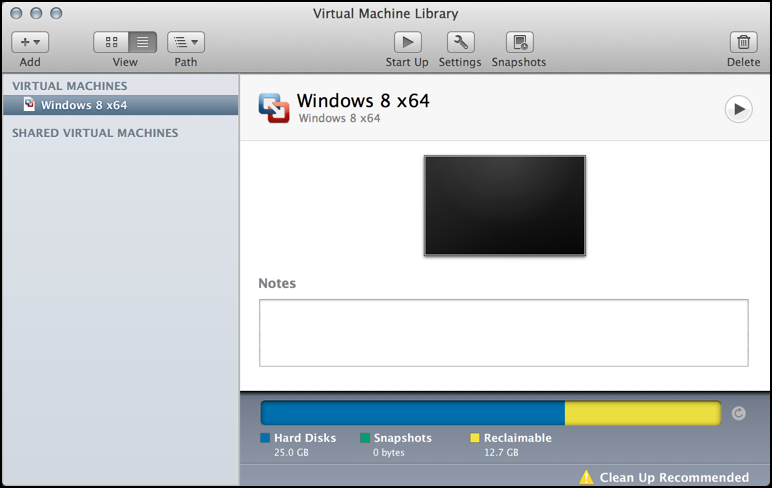Click the 0 bytes snapshots value

pos(388,452)
